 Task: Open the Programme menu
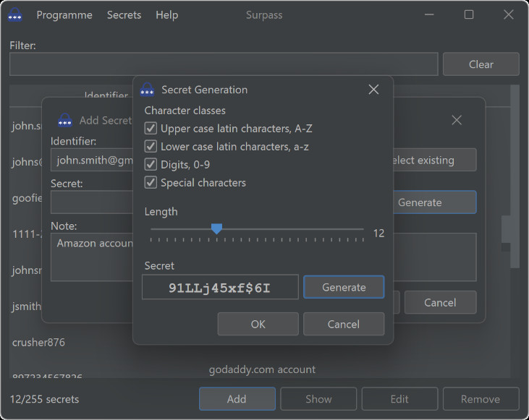coord(64,14)
